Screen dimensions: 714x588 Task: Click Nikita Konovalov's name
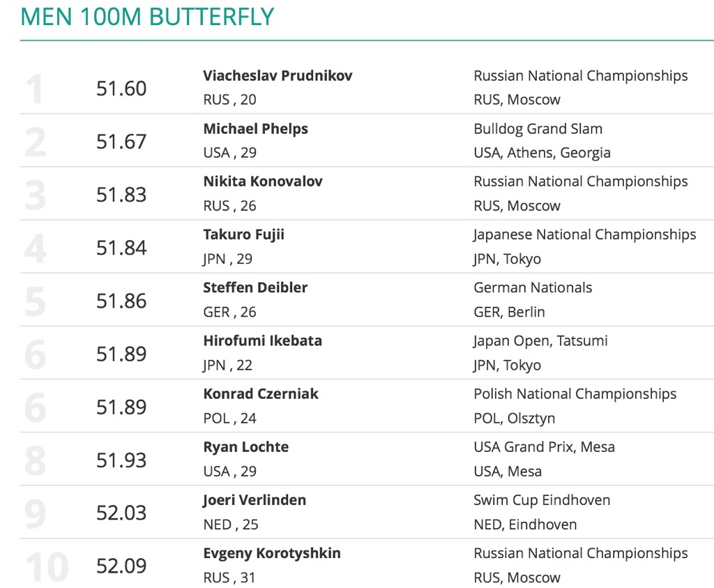[263, 181]
